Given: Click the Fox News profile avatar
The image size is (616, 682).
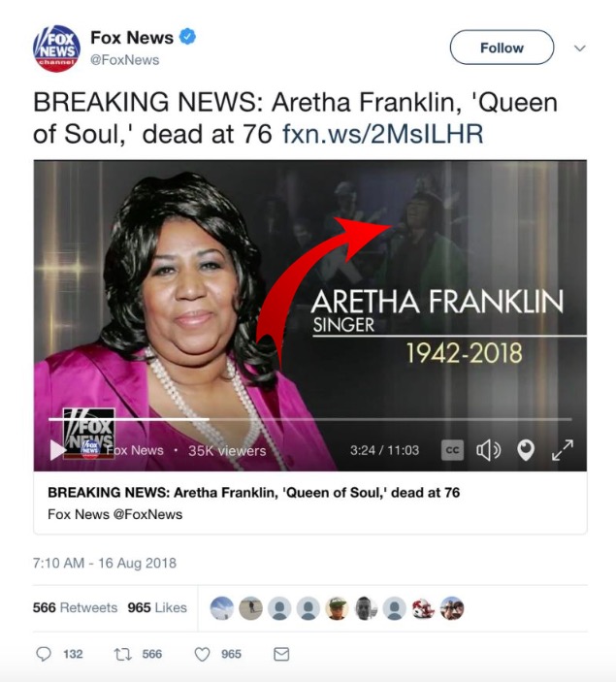Looking at the screenshot, I should [x=56, y=49].
